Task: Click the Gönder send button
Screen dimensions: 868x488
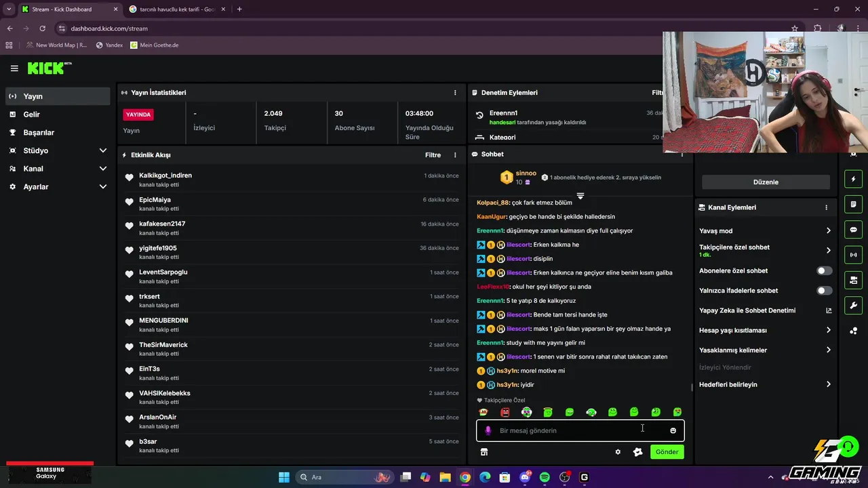Action: tap(667, 452)
